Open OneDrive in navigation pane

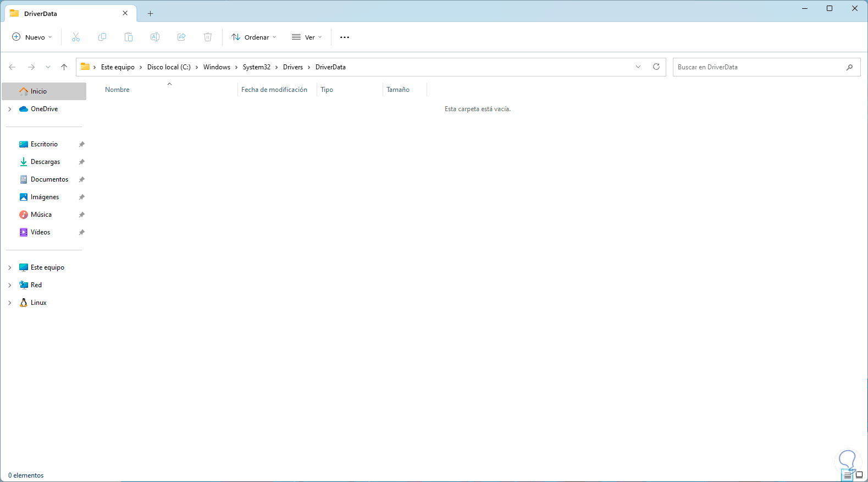[x=44, y=109]
